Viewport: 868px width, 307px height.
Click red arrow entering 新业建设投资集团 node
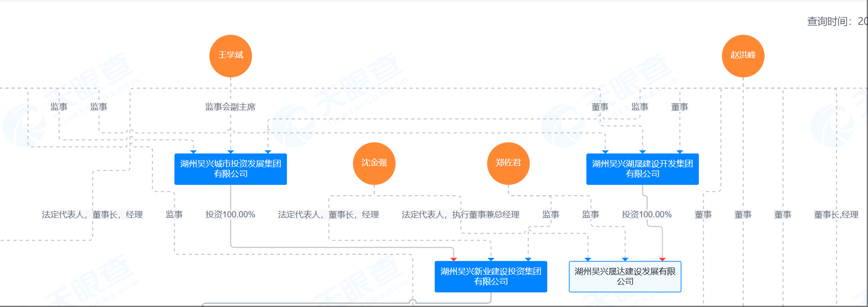(453, 259)
